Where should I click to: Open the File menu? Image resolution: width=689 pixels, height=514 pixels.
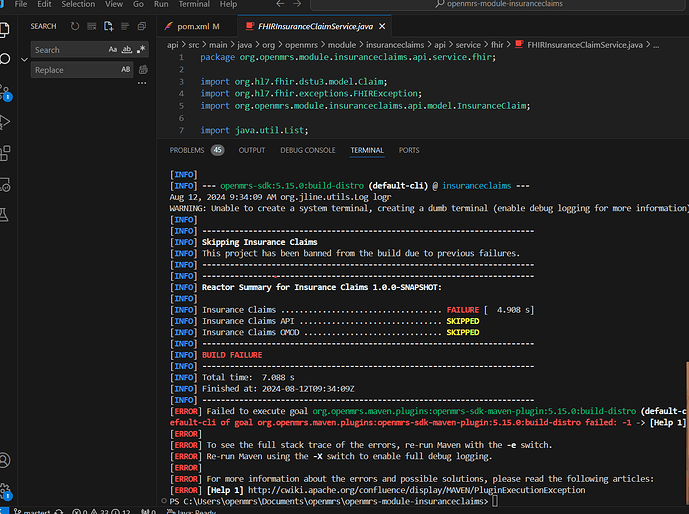click(x=21, y=4)
